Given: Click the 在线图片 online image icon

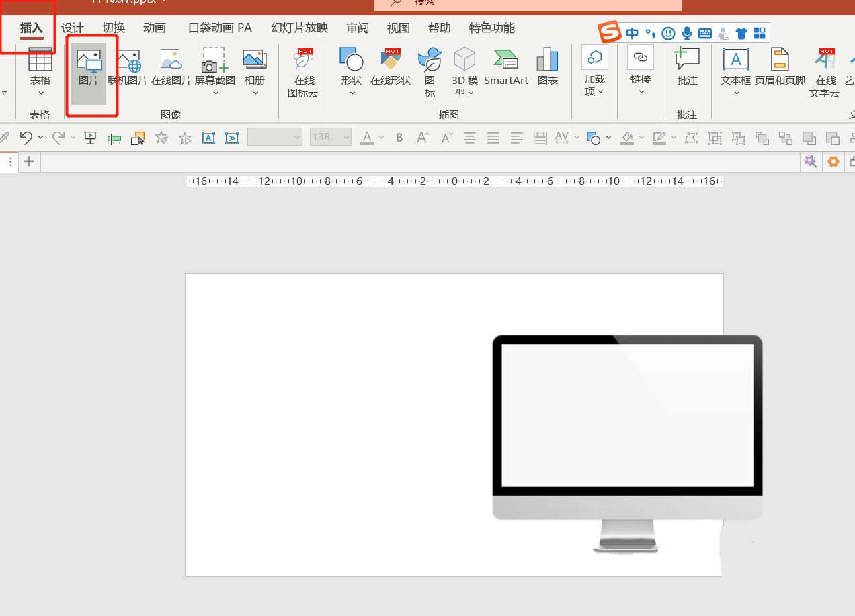Looking at the screenshot, I should (171, 68).
